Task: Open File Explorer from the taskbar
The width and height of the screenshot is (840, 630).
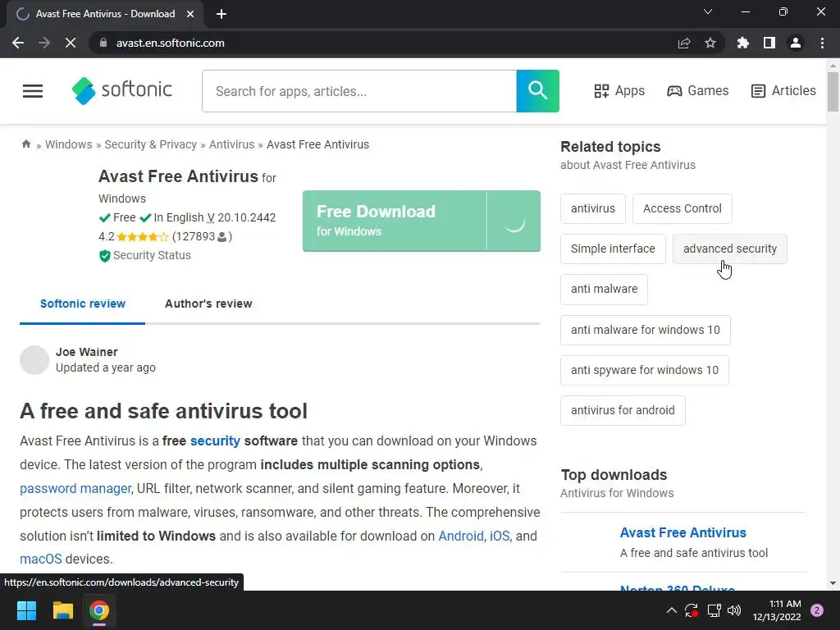Action: click(62, 610)
